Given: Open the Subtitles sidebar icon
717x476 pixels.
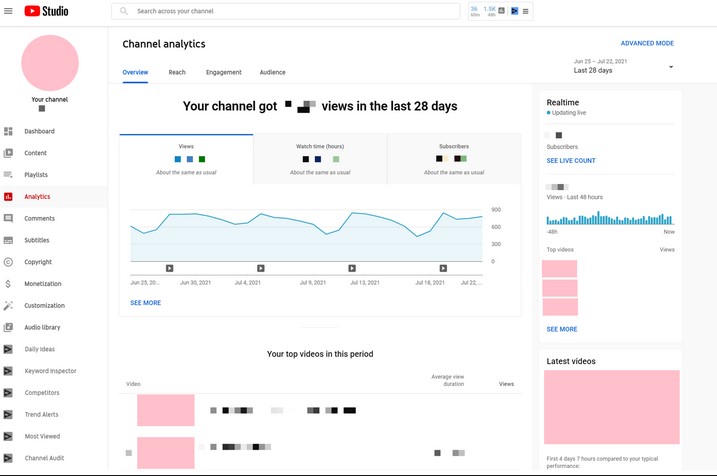Looking at the screenshot, I should point(8,240).
